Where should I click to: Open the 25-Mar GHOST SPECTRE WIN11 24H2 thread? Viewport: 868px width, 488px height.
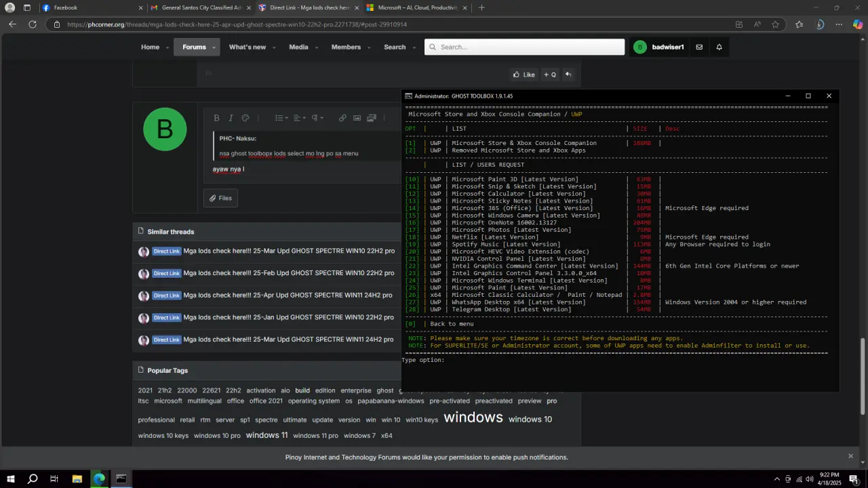point(288,340)
